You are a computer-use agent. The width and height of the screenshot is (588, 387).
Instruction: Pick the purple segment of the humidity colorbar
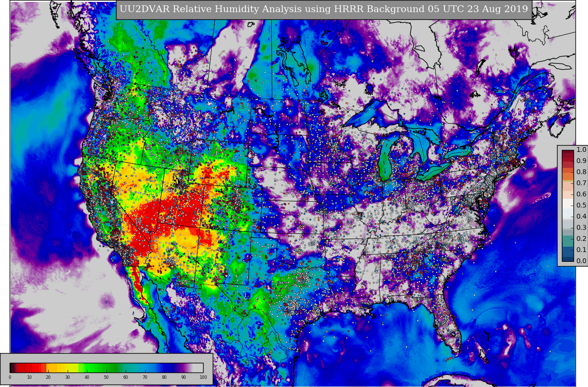pos(183,368)
